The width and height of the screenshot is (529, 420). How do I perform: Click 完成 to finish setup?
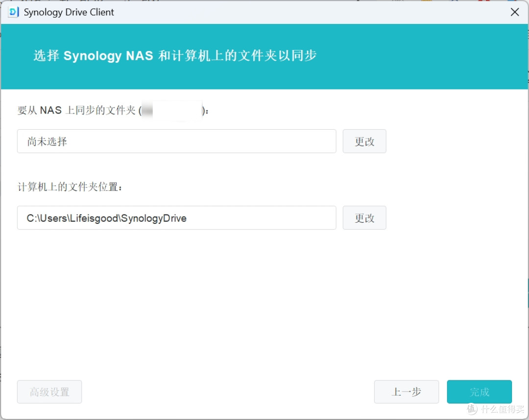click(x=479, y=392)
